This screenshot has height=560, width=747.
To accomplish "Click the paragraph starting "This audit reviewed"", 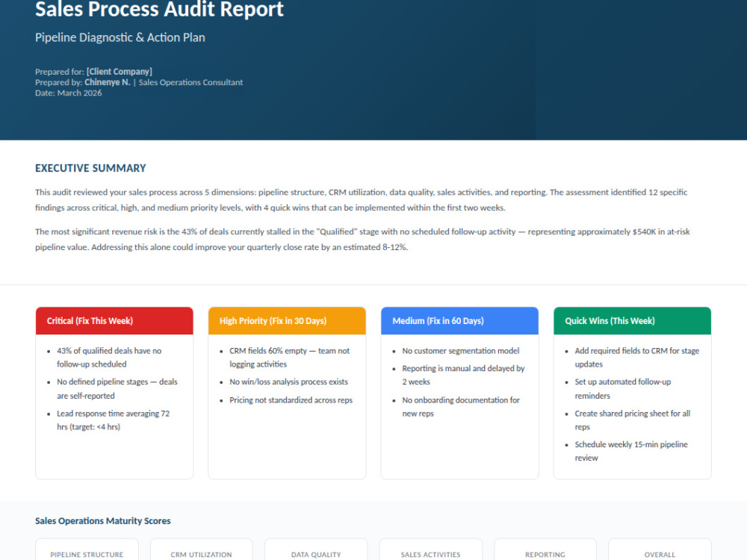I will pyautogui.click(x=361, y=200).
